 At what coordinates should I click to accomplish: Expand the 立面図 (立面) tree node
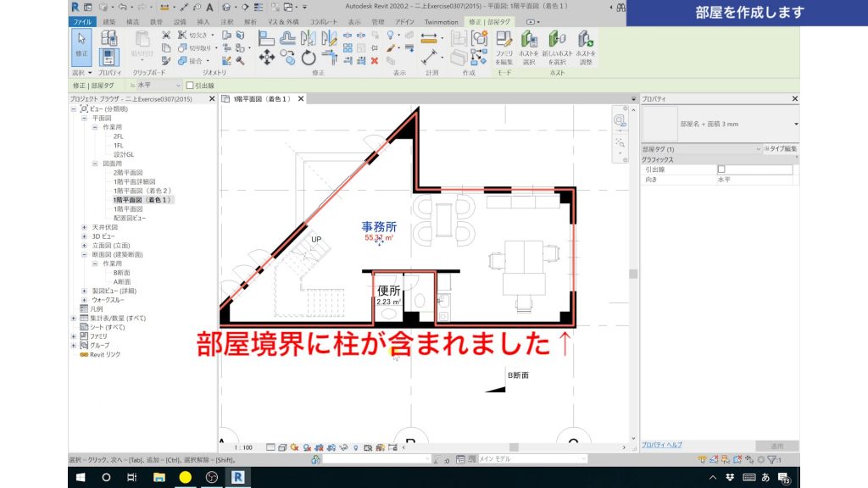click(83, 245)
